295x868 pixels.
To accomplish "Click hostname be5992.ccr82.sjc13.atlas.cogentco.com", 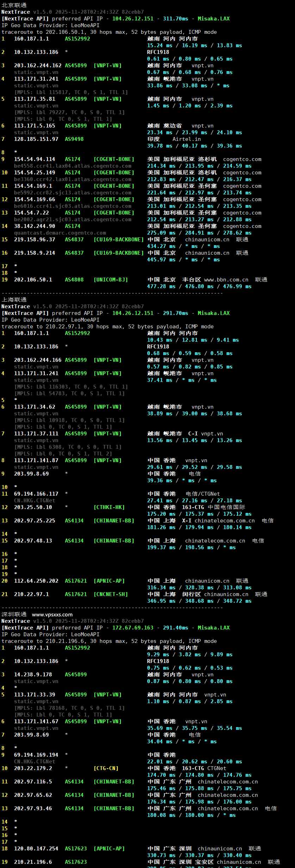I will click(x=73, y=193).
